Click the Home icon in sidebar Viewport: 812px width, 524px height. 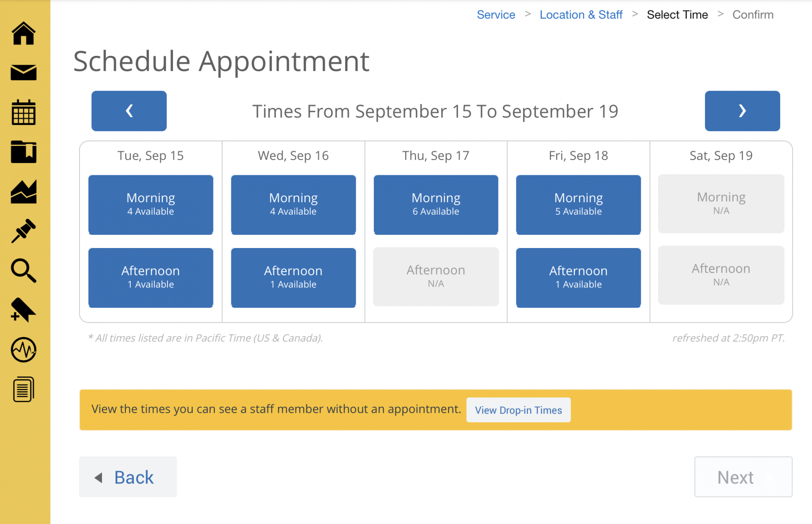tap(24, 34)
